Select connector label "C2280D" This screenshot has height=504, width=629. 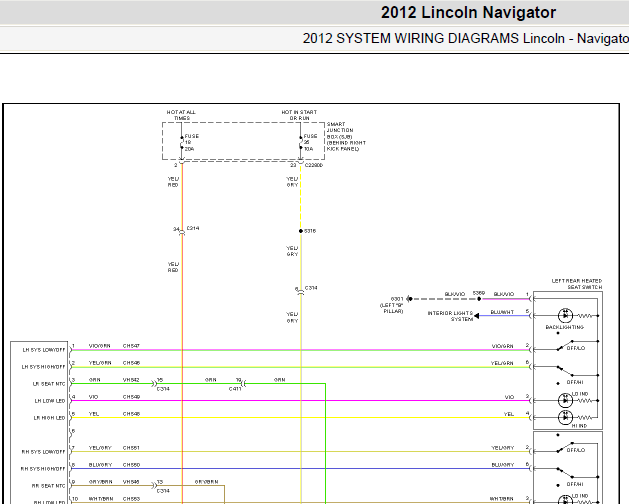click(314, 165)
